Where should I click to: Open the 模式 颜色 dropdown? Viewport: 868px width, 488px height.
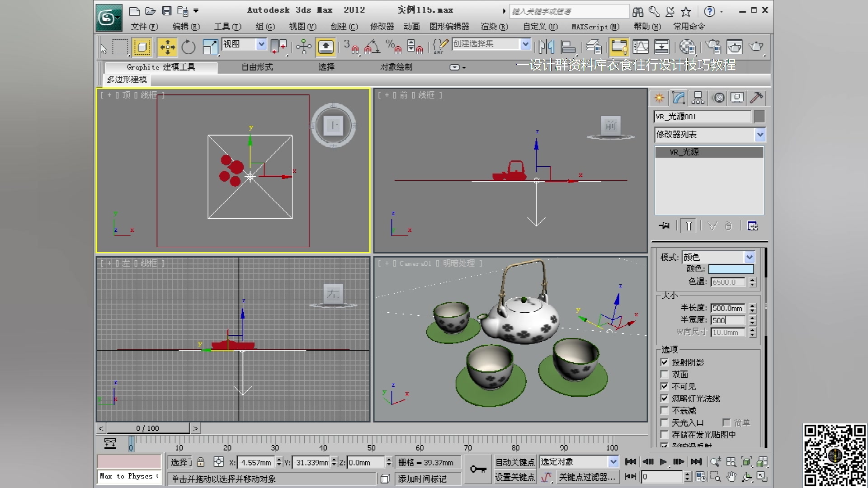[749, 257]
